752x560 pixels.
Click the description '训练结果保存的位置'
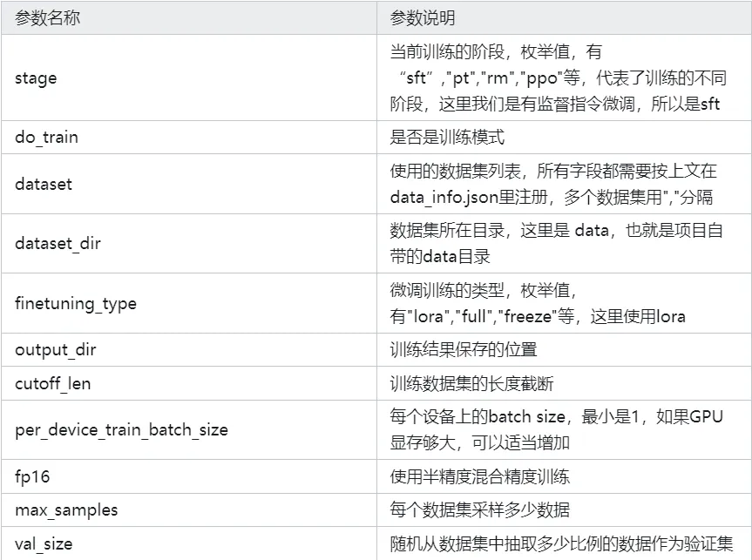click(565, 350)
